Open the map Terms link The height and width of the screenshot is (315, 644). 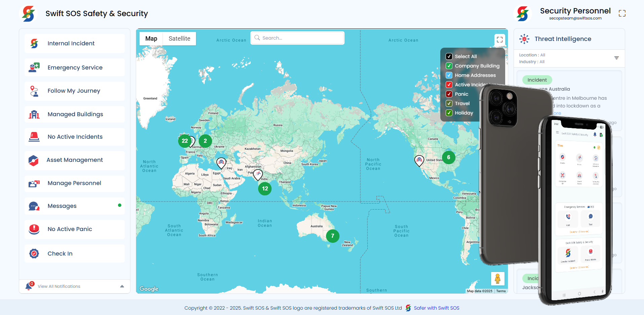pyautogui.click(x=501, y=291)
